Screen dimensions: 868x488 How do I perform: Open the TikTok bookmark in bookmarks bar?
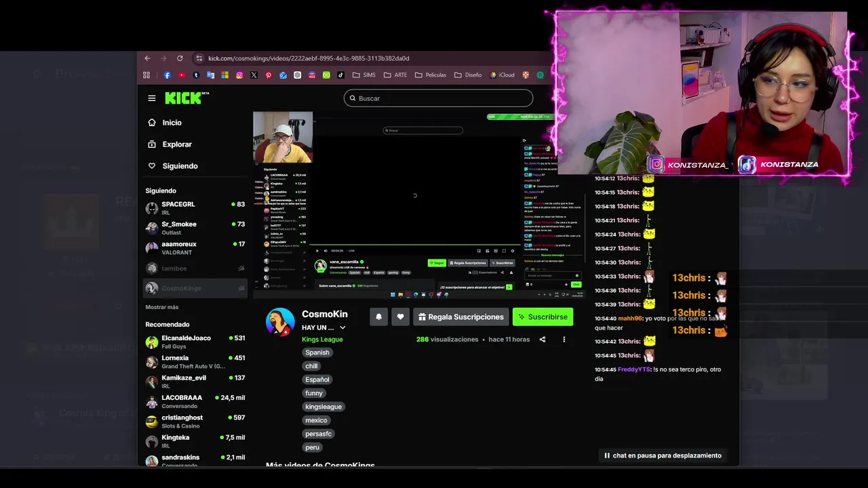(340, 75)
